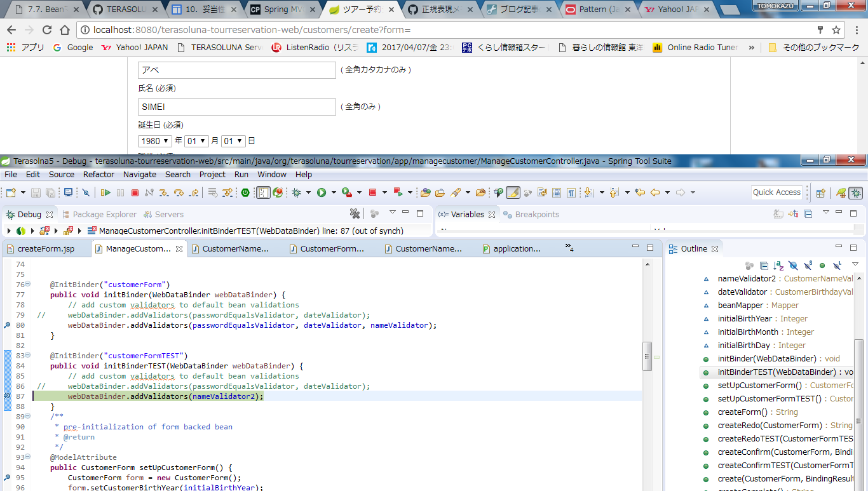
Task: Show hidden editor tabs list chevron
Action: click(x=569, y=248)
